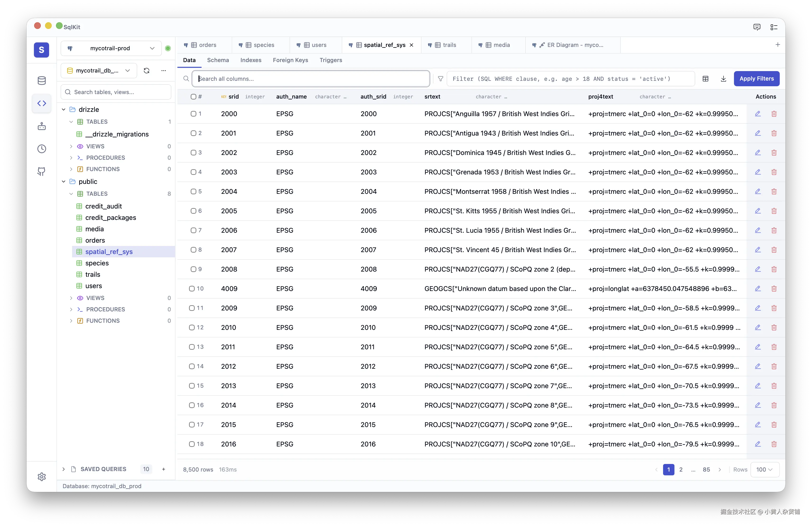This screenshot has width=812, height=527.
Task: Select all rows with header checkbox
Action: pos(193,97)
